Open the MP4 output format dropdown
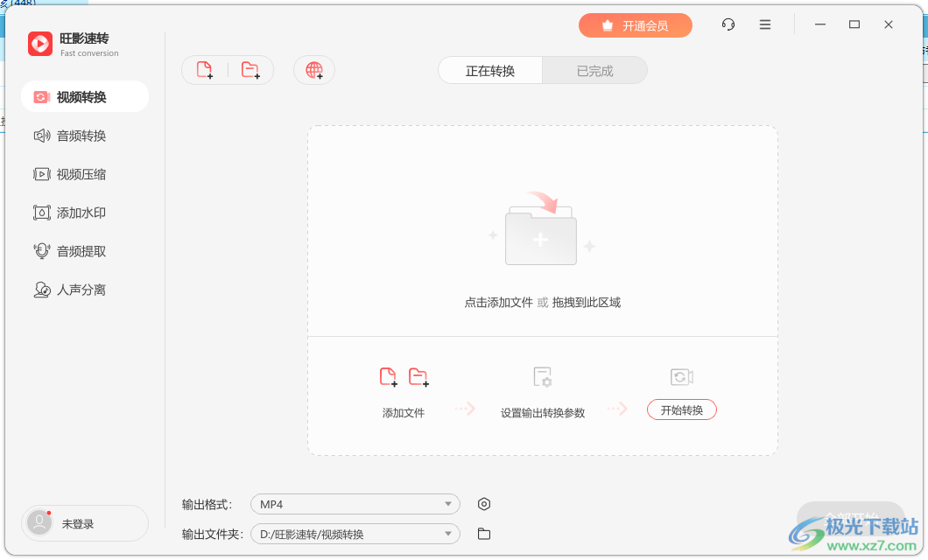Viewport: 928px width, 560px height. pyautogui.click(x=355, y=504)
